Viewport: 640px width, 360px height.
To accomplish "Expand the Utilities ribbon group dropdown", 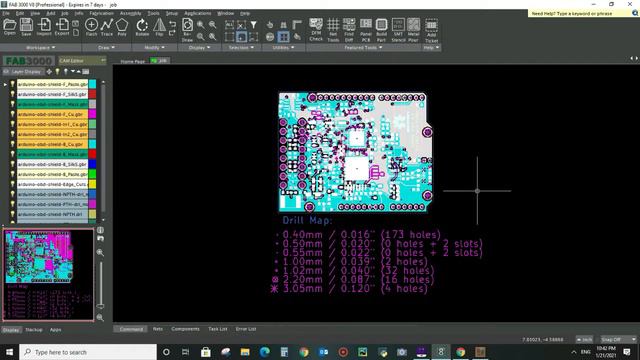I will click(283, 48).
